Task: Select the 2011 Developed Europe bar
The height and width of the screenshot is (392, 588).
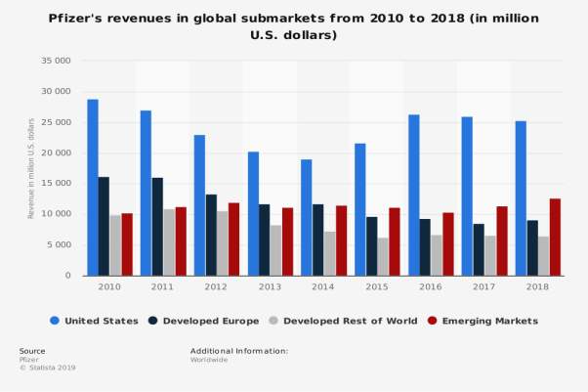Action: click(157, 227)
